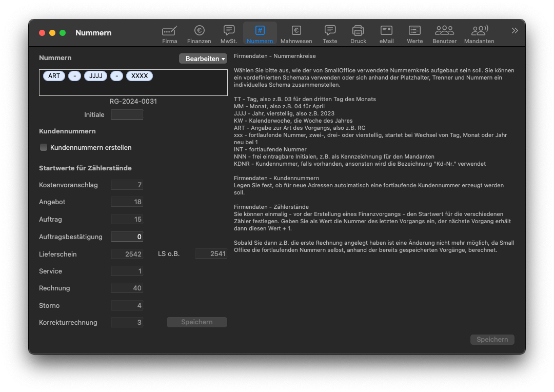The height and width of the screenshot is (392, 554).
Task: Select the Nummern tab in toolbar
Action: (x=260, y=31)
